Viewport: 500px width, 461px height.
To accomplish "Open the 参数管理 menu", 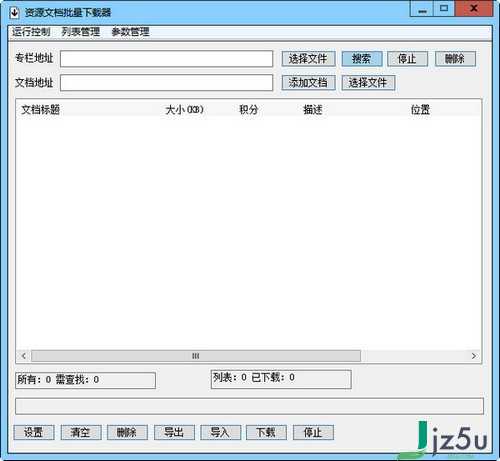I will 130,32.
